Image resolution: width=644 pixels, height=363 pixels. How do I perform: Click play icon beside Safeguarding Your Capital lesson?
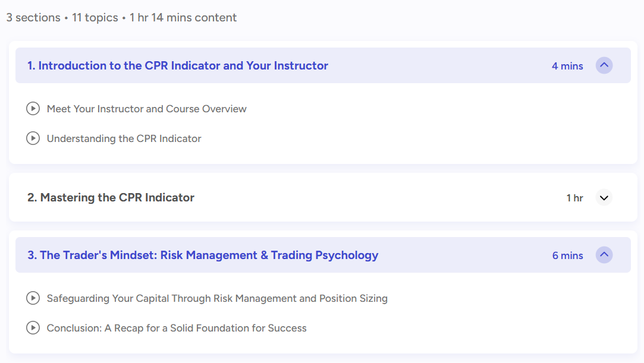tap(33, 298)
